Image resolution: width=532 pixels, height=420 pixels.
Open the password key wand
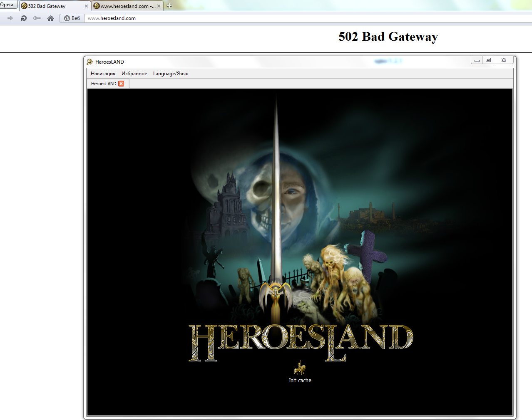(x=37, y=18)
